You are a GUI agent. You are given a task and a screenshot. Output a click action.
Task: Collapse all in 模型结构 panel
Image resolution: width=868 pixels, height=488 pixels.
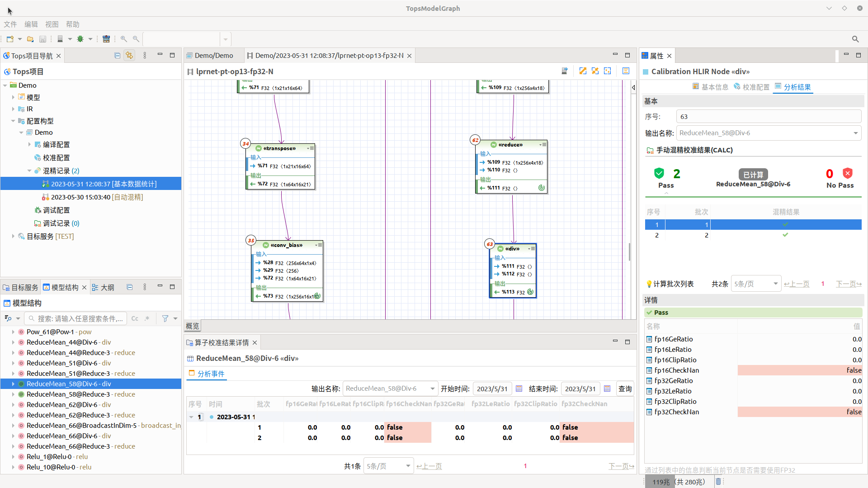130,287
